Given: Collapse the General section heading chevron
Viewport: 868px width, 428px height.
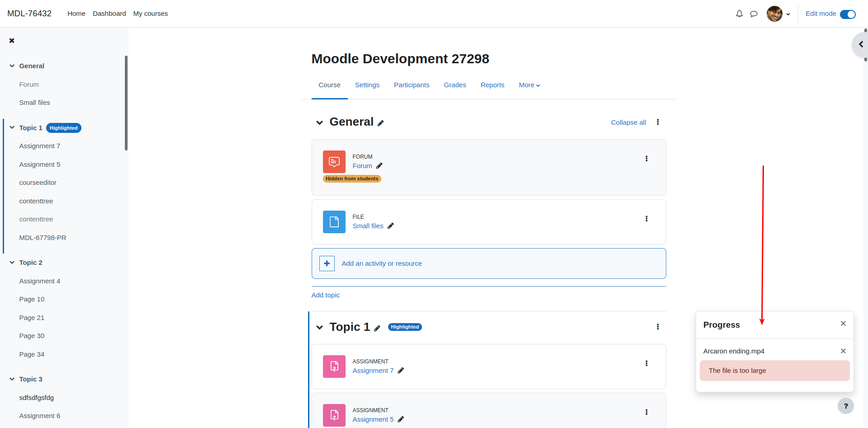Looking at the screenshot, I should click(x=319, y=122).
